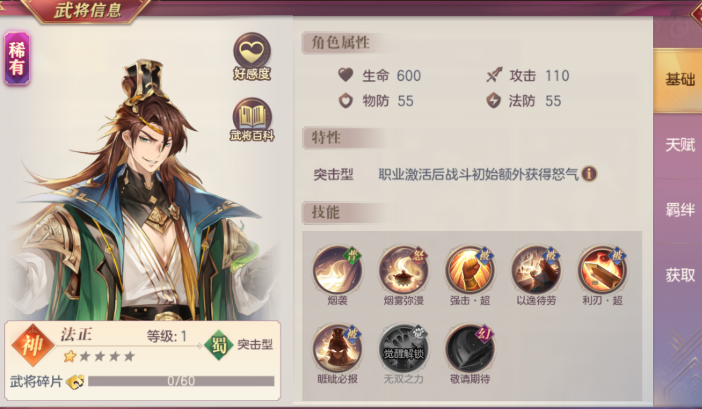Click the 武将碎片 progress bar
The height and width of the screenshot is (409, 702).
tap(181, 381)
